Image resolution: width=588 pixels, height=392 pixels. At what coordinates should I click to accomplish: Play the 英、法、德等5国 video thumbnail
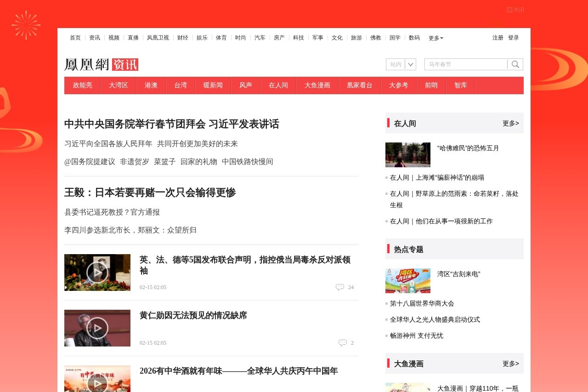click(x=97, y=273)
